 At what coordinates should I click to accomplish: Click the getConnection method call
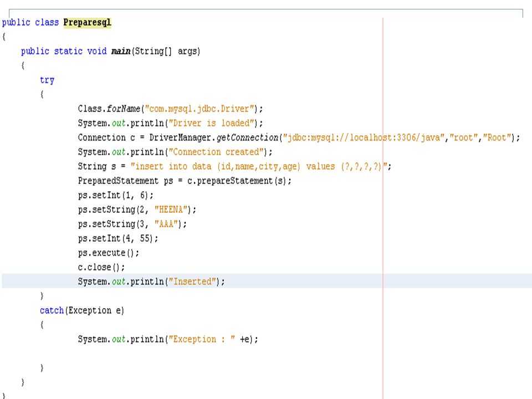pyautogui.click(x=247, y=138)
